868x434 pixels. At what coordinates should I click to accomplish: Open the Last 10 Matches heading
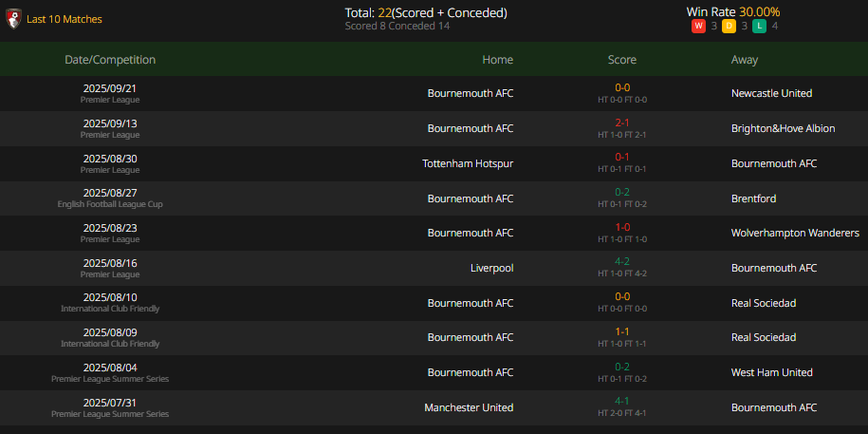pos(65,19)
